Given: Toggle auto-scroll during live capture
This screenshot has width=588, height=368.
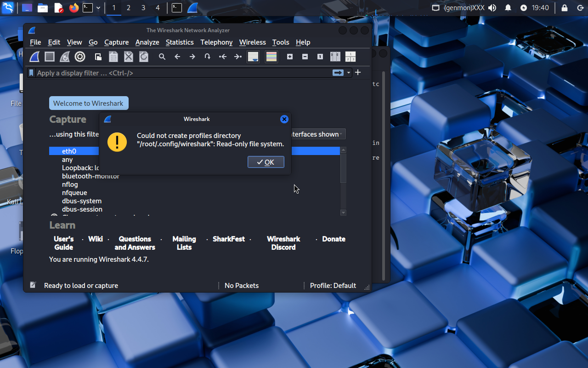Looking at the screenshot, I should 253,57.
